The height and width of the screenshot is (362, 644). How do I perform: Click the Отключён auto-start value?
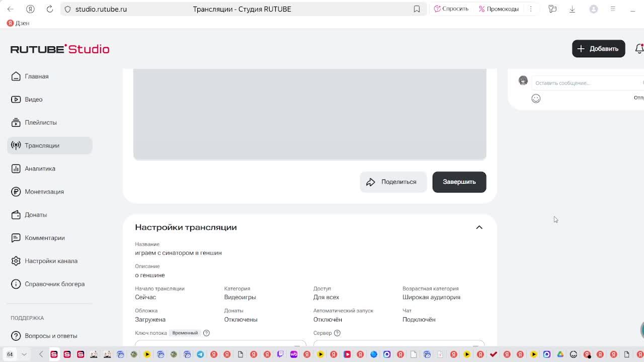pos(328,319)
